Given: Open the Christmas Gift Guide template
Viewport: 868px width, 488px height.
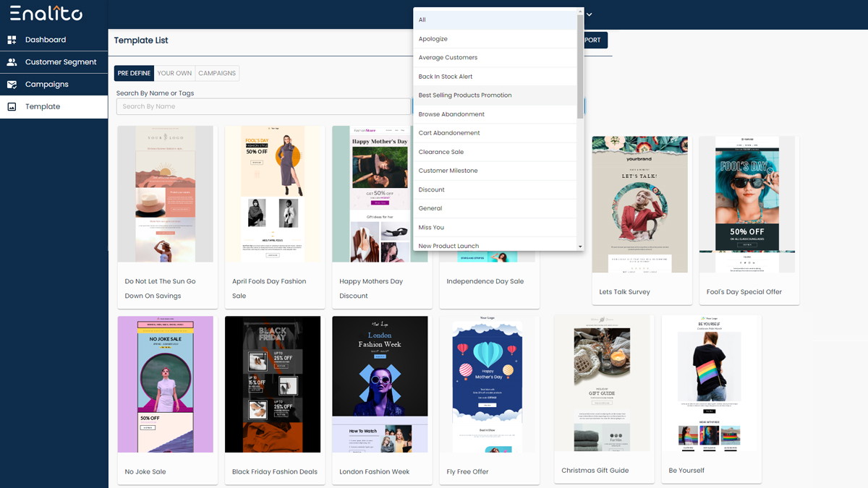Looking at the screenshot, I should (x=602, y=383).
